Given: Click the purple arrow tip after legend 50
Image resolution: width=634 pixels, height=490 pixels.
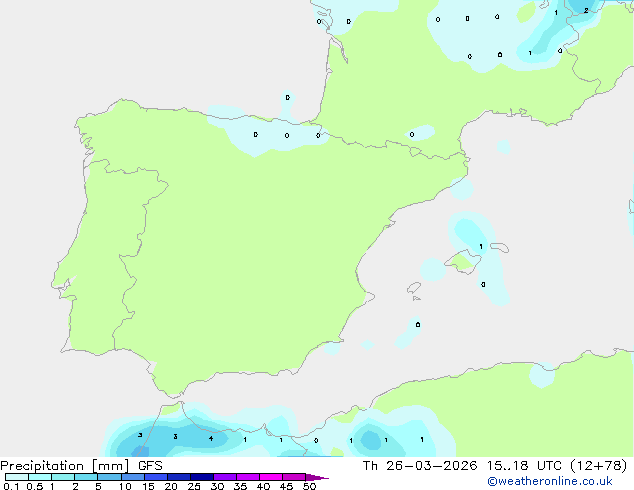Looking at the screenshot, I should tap(317, 477).
